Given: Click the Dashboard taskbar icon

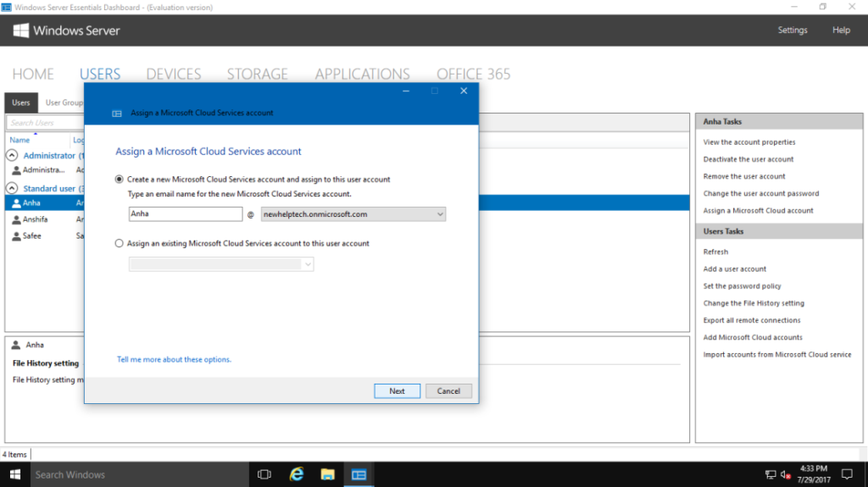Looking at the screenshot, I should (x=359, y=474).
